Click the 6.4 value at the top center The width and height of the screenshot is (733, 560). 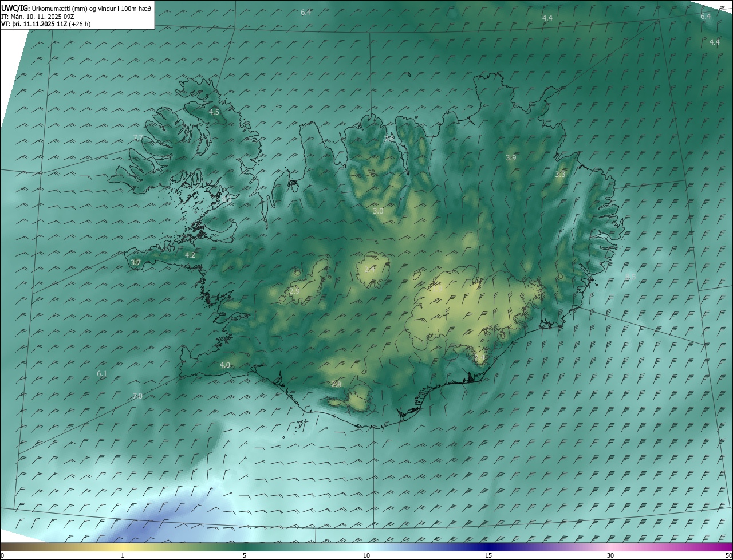coord(306,13)
